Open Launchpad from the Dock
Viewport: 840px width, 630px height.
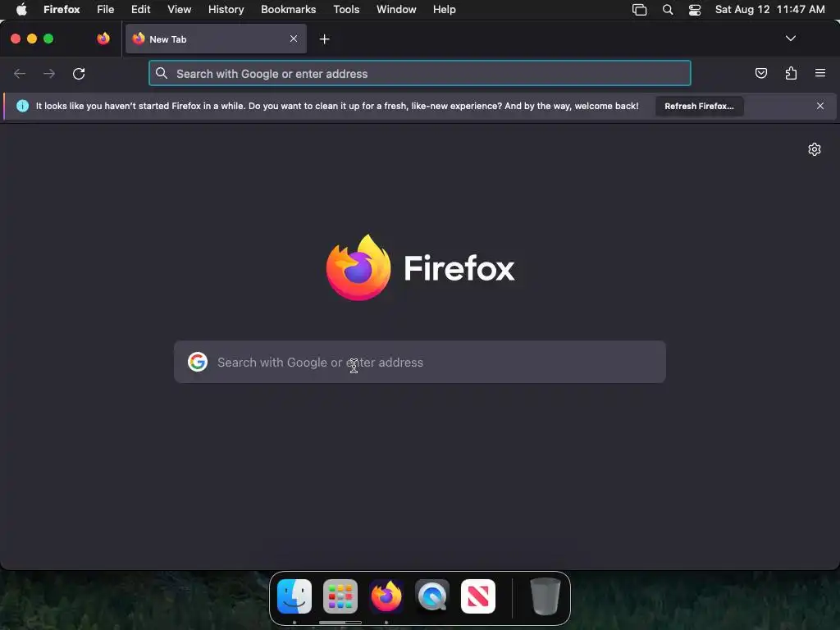tap(340, 596)
